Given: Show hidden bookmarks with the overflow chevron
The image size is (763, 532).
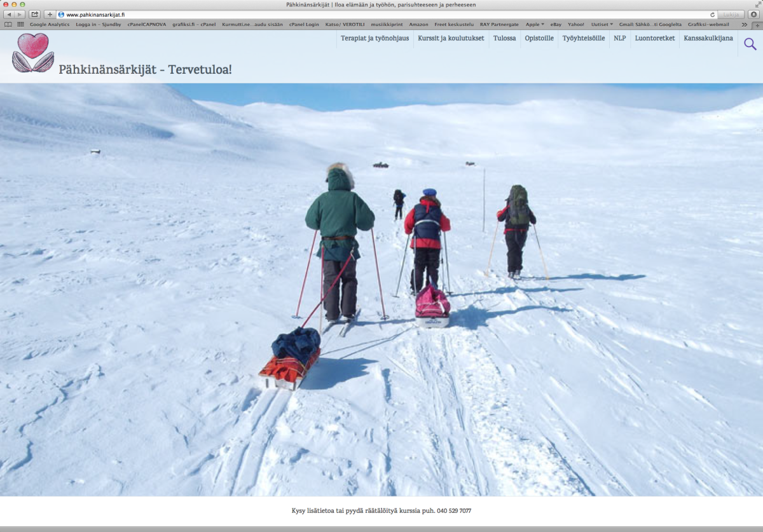Looking at the screenshot, I should pyautogui.click(x=744, y=24).
